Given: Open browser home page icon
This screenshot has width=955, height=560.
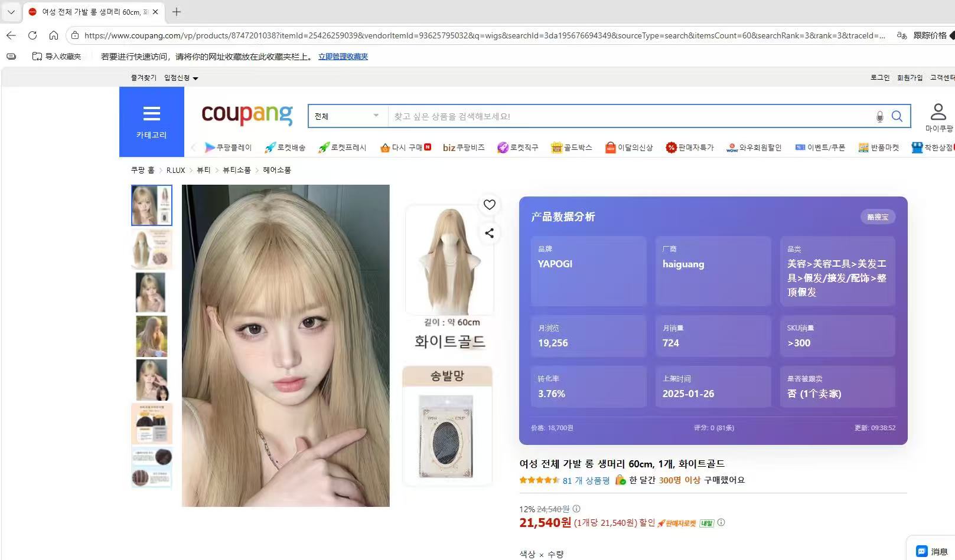Looking at the screenshot, I should (53, 35).
